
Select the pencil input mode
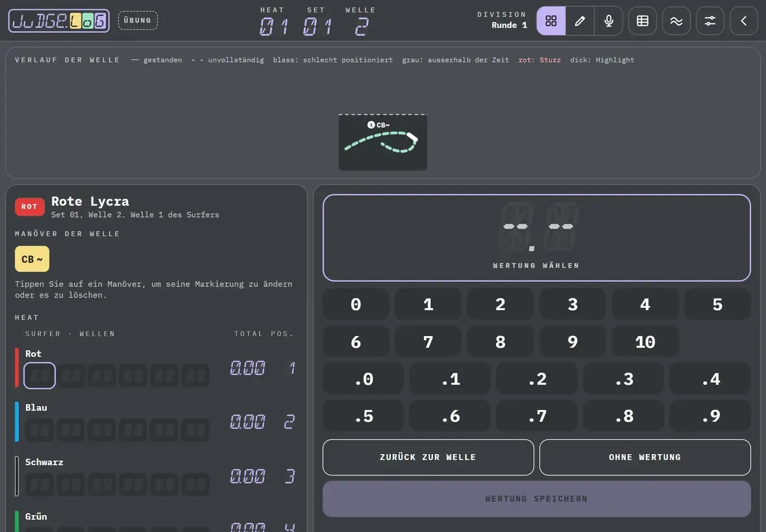click(x=580, y=21)
